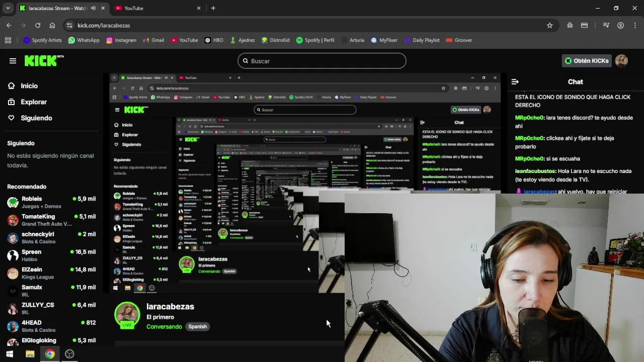Open recommended channel Samulx
Image resolution: width=644 pixels, height=362 pixels.
tap(51, 291)
